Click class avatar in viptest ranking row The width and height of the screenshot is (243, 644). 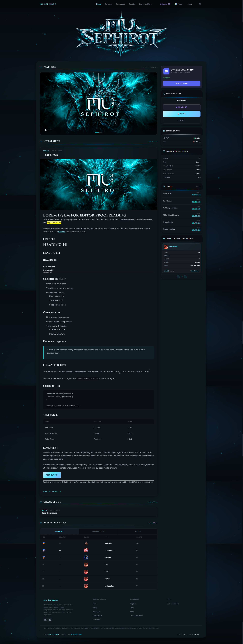86,579
